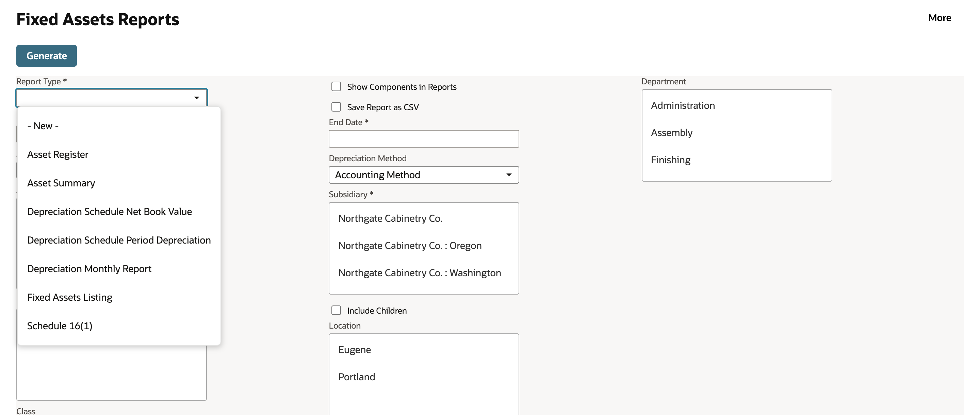Select Schedule 16(1) report type
This screenshot has width=980, height=415.
(x=119, y=325)
